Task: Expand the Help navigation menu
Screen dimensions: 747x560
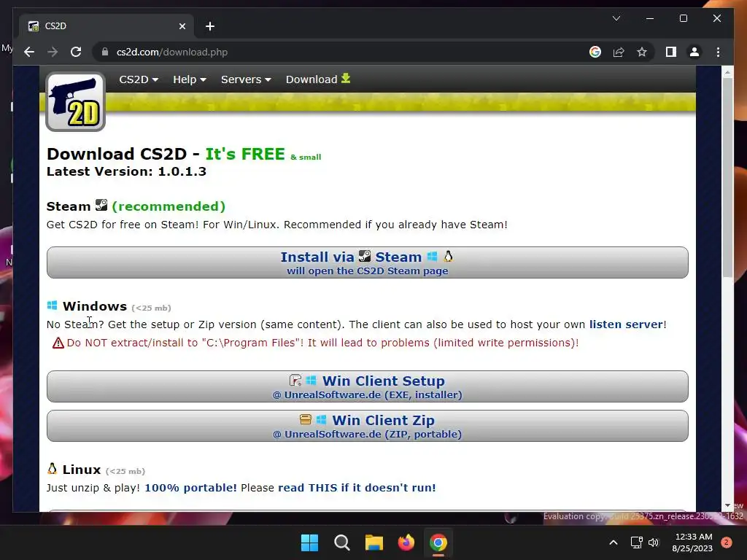Action: coord(190,79)
